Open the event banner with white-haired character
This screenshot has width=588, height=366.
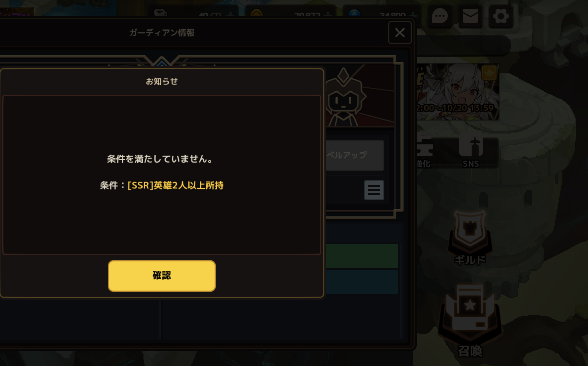click(x=458, y=92)
